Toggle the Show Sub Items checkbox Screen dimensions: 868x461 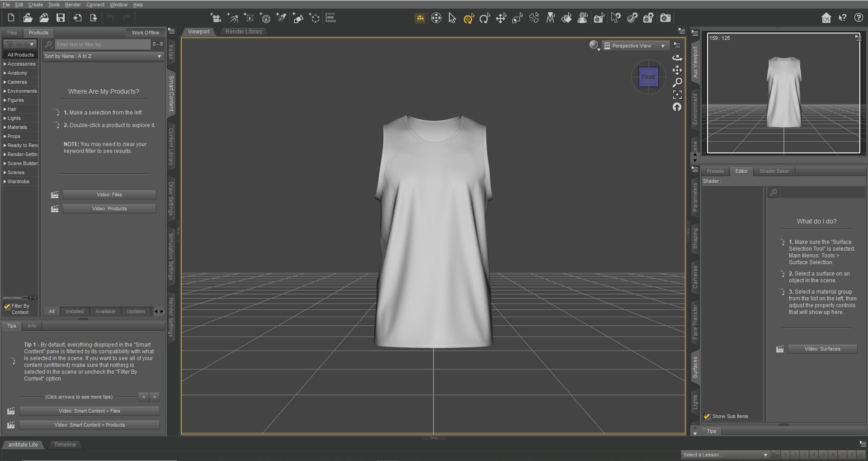tap(707, 416)
